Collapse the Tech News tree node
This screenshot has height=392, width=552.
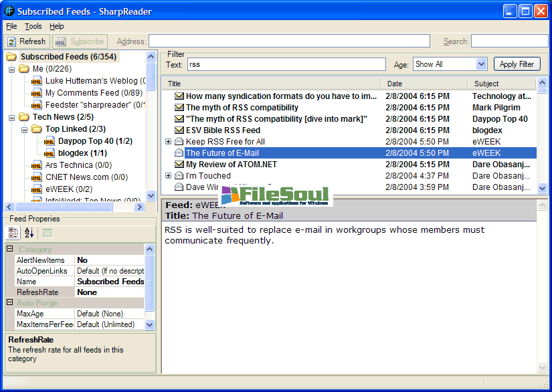[x=11, y=118]
